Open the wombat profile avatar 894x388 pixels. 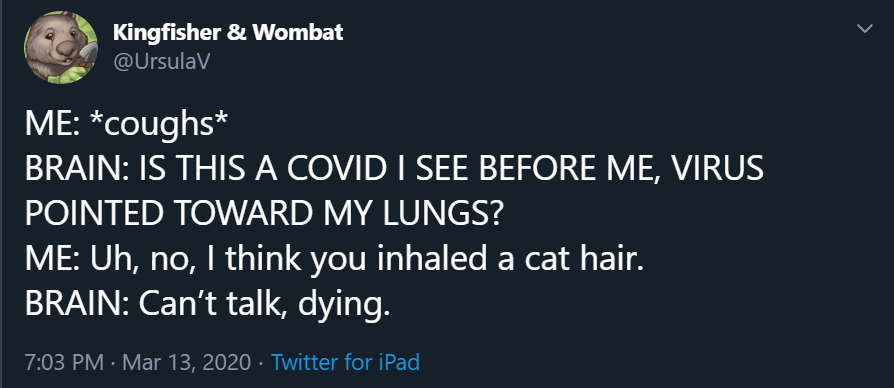pyautogui.click(x=61, y=47)
